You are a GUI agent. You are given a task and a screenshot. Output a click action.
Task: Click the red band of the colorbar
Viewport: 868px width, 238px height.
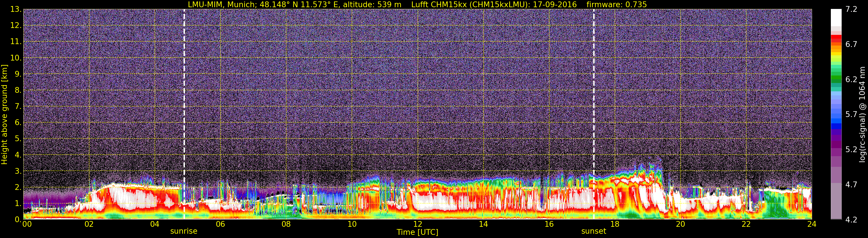click(836, 39)
